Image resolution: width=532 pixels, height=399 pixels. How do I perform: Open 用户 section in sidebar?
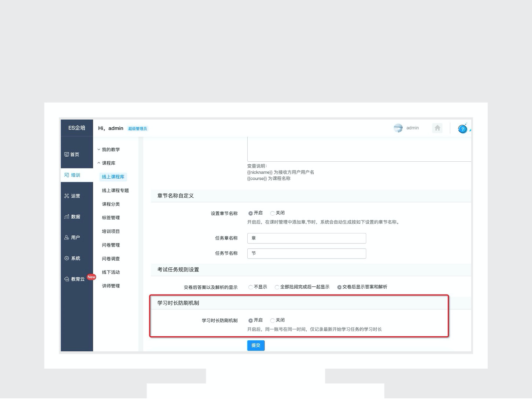[73, 238]
